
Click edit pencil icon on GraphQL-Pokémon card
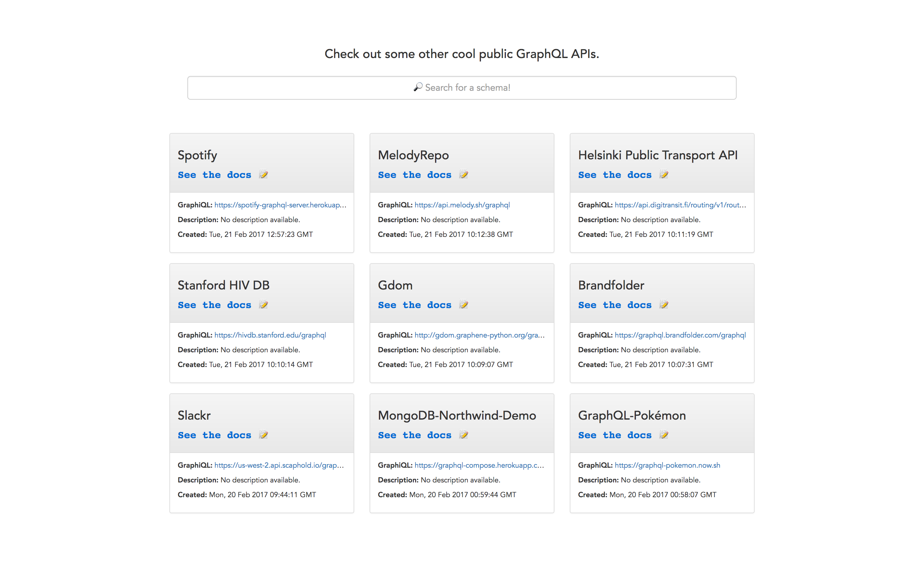click(x=664, y=435)
